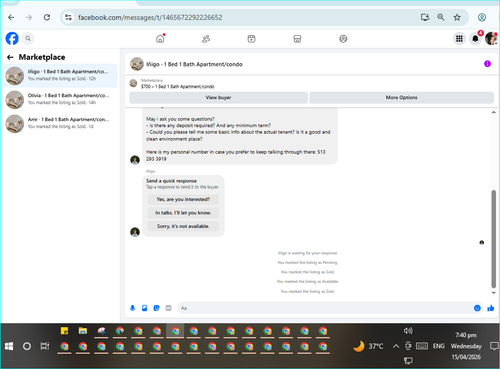The image size is (500, 369).
Task: Click the Facebook logo
Action: (12, 39)
